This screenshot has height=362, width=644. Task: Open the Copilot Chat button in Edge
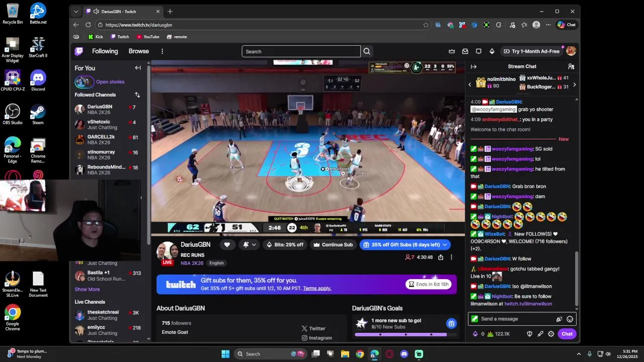567,25
